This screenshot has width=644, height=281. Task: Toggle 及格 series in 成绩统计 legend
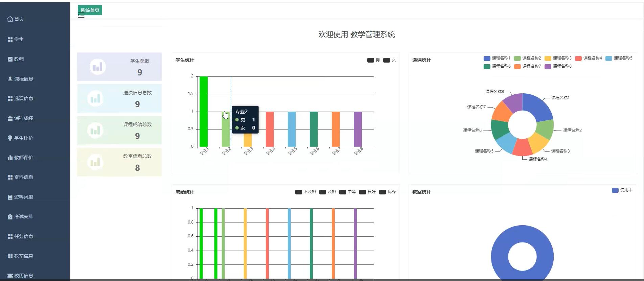tap(328, 192)
